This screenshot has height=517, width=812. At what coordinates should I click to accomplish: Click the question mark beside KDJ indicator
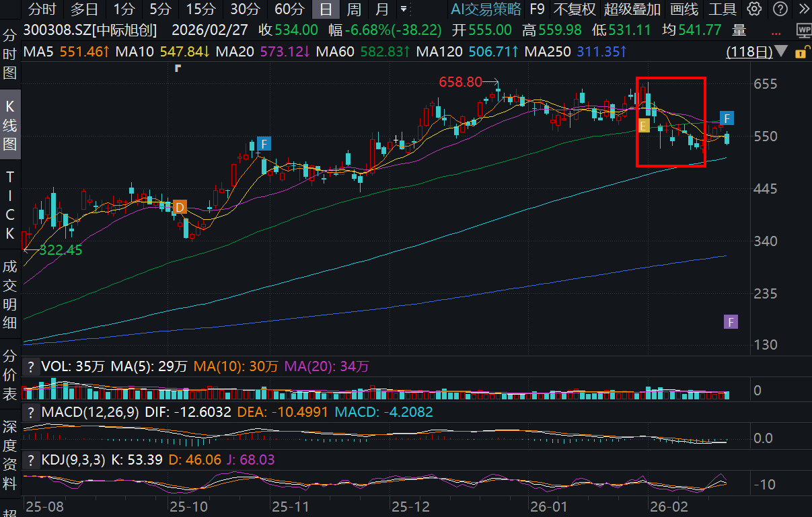click(31, 460)
